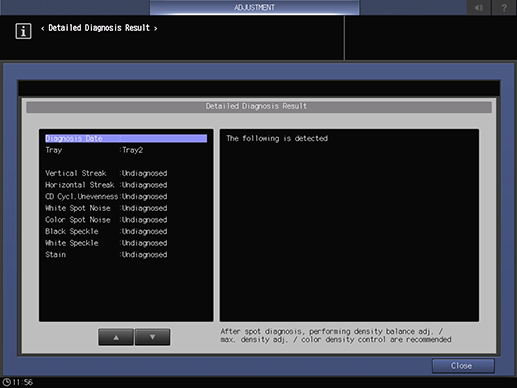Image resolution: width=517 pixels, height=388 pixels.
Task: Move down with the down arrow button
Action: [x=152, y=337]
